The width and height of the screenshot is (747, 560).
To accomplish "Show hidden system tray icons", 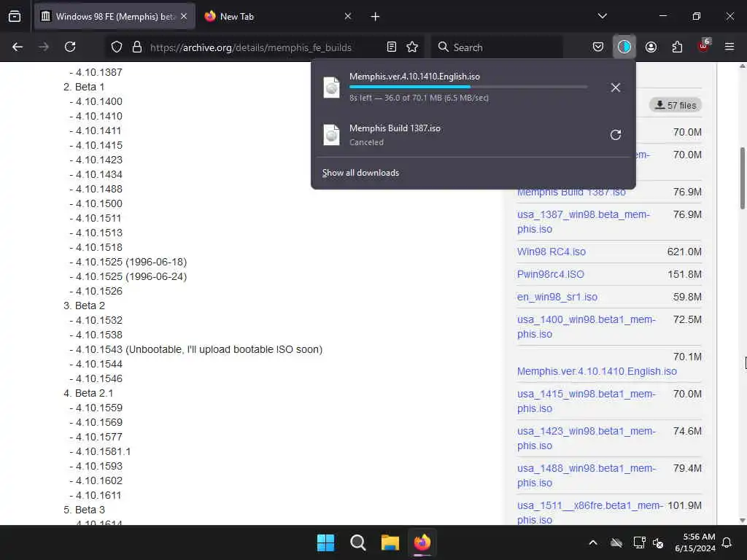I will coord(593,542).
